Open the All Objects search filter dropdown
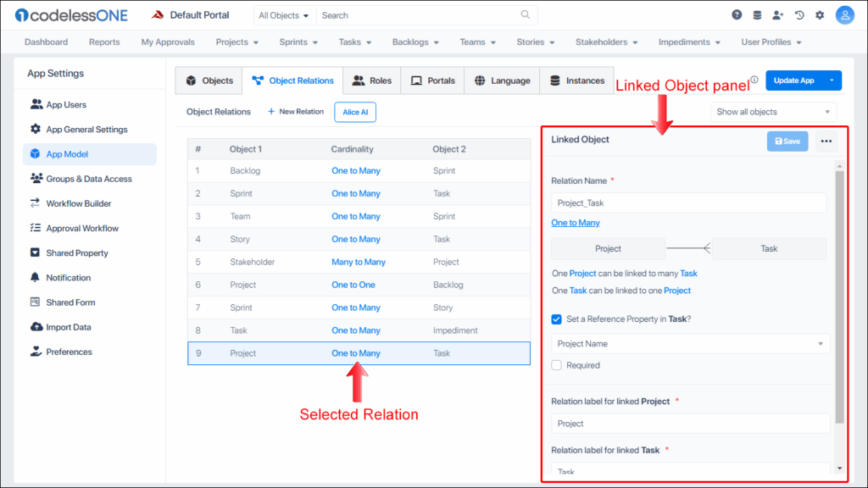This screenshot has height=488, width=868. 284,15
